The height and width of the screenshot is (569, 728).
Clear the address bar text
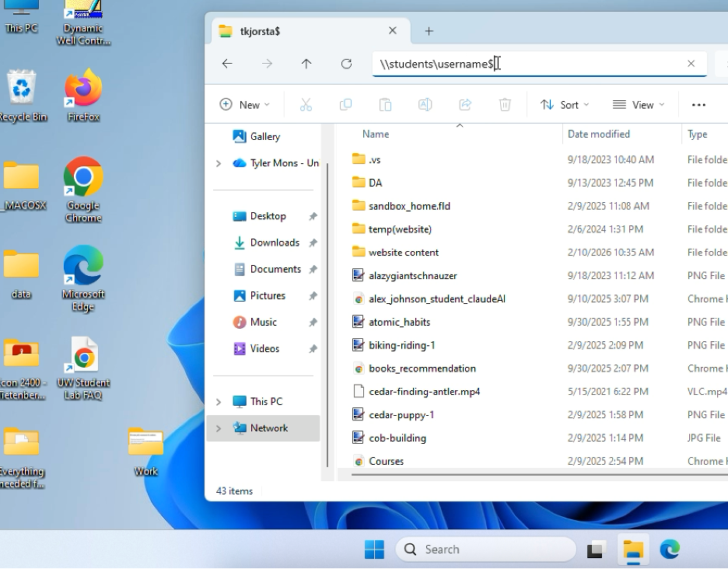691,64
